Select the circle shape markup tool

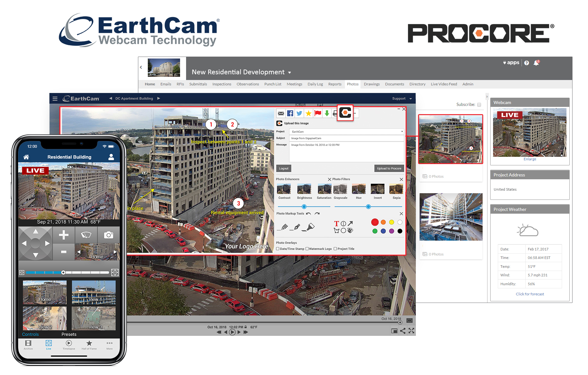[x=343, y=231]
